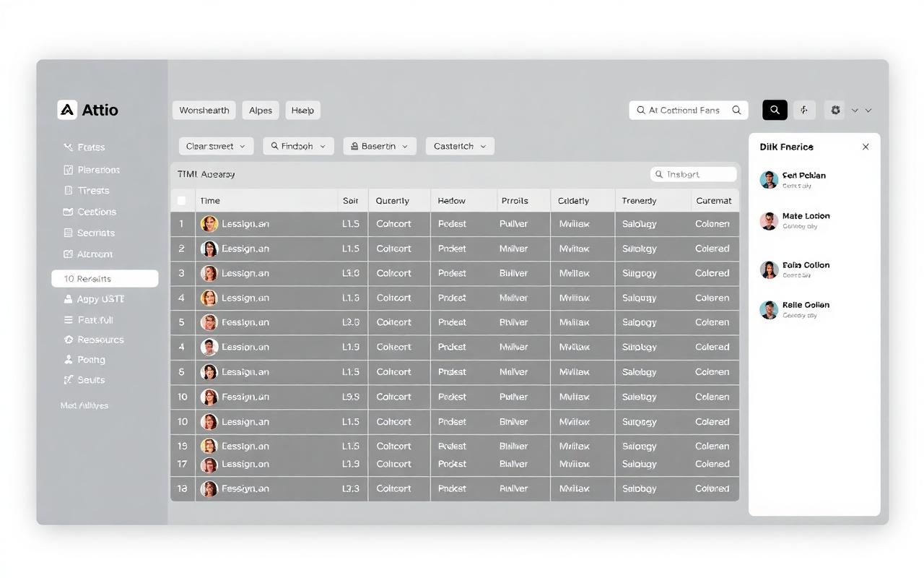
Task: Click the TTML Aoearsy table title
Action: (206, 174)
